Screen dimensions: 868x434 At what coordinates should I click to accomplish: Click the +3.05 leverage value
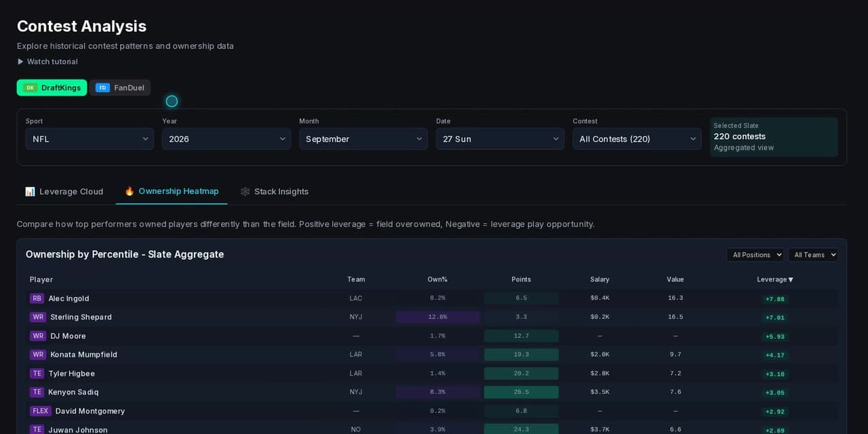click(774, 393)
